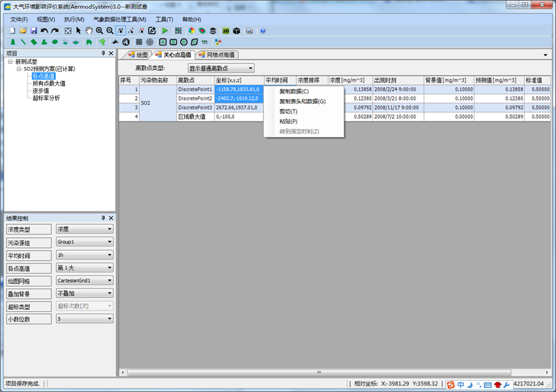Select the Pan hand tool
556x392 pixels.
[89, 31]
